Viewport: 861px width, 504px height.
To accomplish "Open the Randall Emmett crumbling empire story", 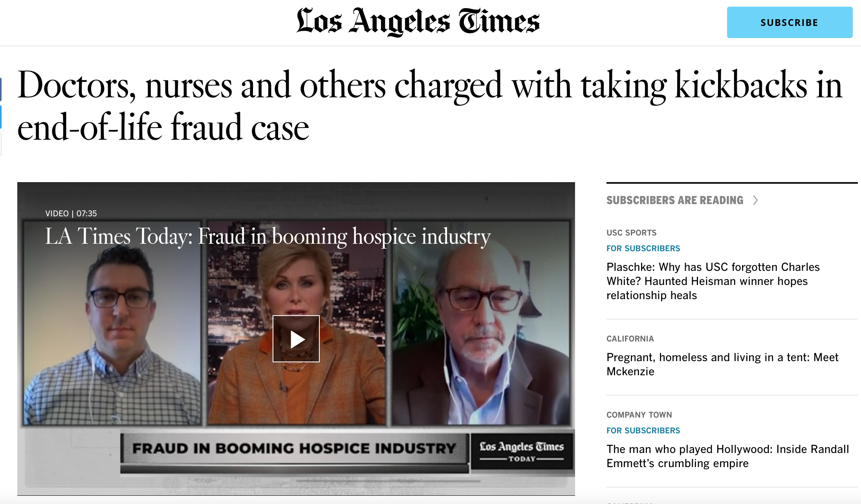I will pos(727,456).
